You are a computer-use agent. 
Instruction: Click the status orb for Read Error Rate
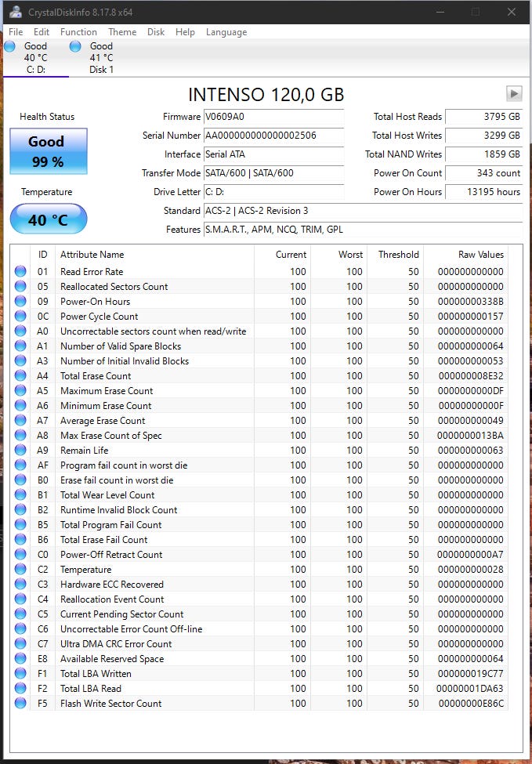(x=20, y=271)
